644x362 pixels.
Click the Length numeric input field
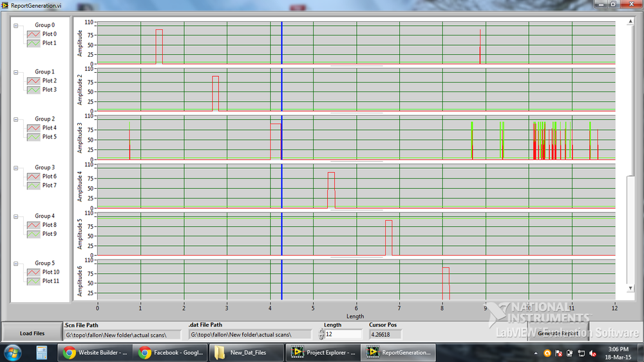tap(343, 334)
